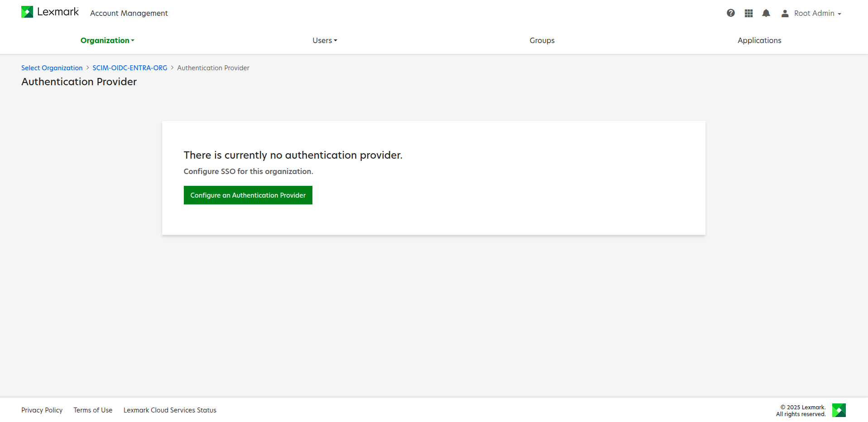Click the 'Authentication Provider' breadcrumb text
This screenshot has width=868, height=422.
point(213,68)
